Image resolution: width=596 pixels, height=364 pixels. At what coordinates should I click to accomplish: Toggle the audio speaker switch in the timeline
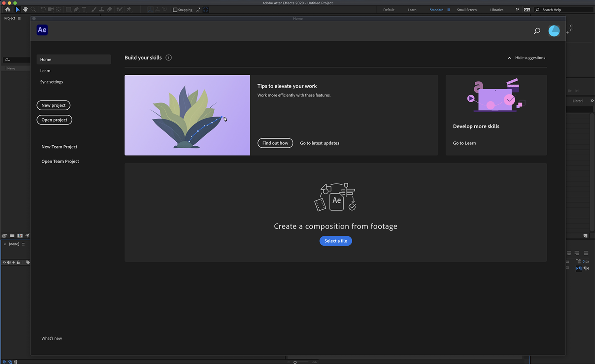point(9,262)
